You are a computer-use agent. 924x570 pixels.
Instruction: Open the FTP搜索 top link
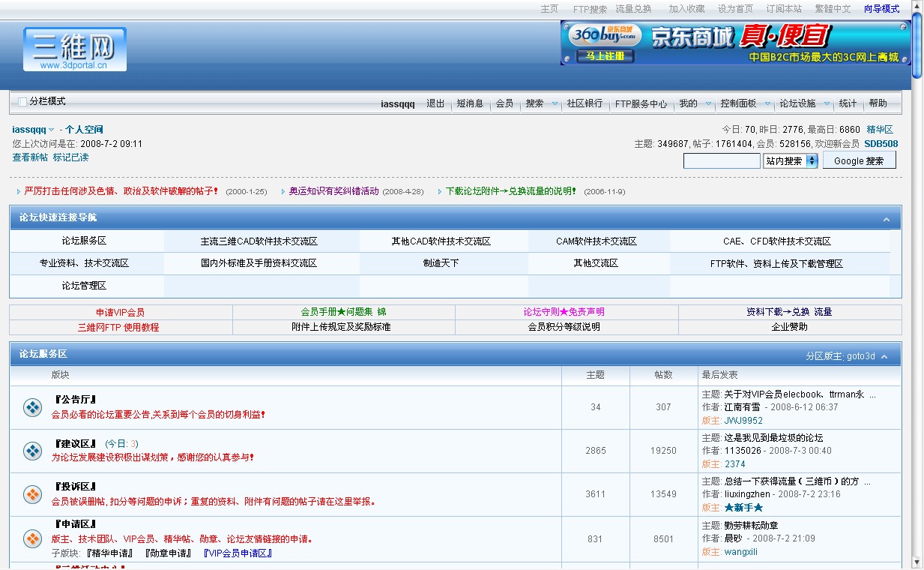tap(590, 9)
